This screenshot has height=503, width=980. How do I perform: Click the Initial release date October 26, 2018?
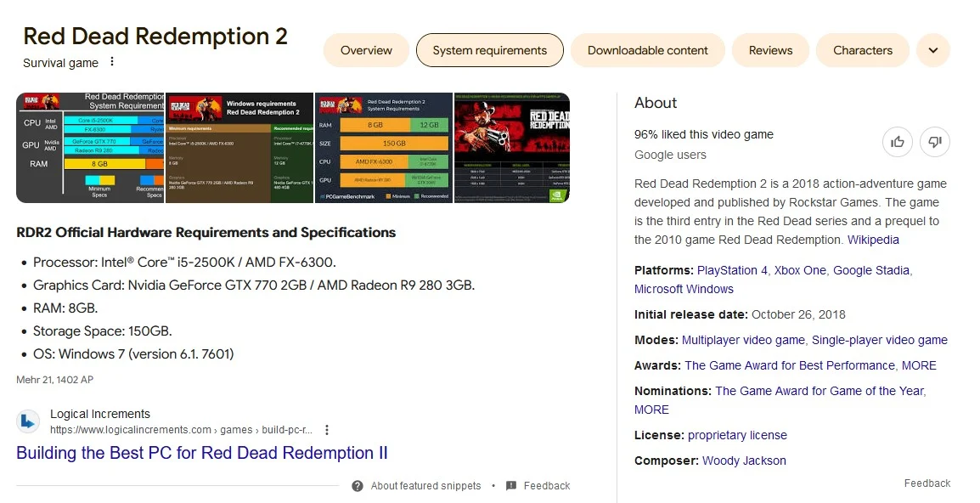tap(740, 314)
